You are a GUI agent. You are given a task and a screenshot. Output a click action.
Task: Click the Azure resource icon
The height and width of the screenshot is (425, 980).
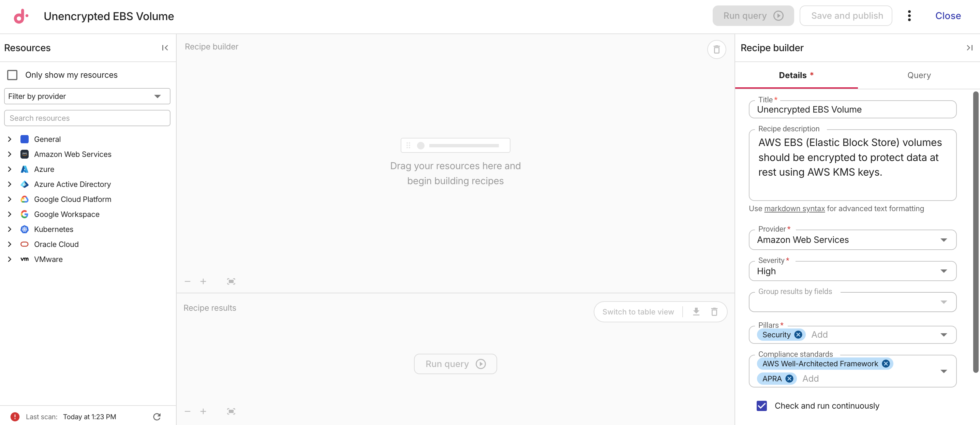(x=24, y=169)
